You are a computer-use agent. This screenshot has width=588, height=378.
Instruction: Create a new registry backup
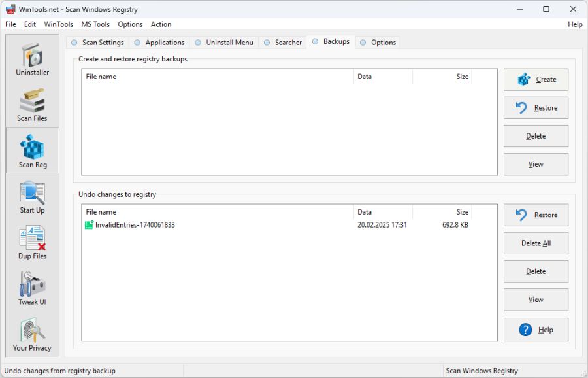[536, 79]
